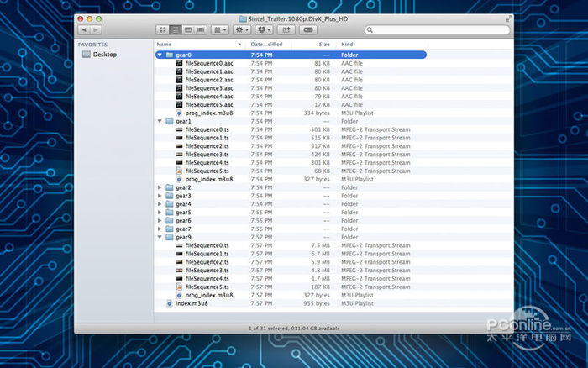Click the Finder search field

437,29
